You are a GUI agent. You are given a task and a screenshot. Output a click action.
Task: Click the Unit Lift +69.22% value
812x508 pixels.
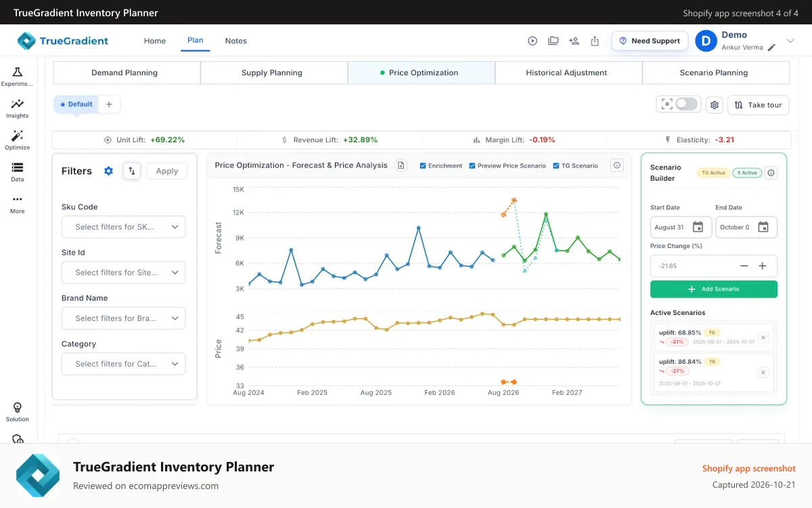[x=167, y=140]
